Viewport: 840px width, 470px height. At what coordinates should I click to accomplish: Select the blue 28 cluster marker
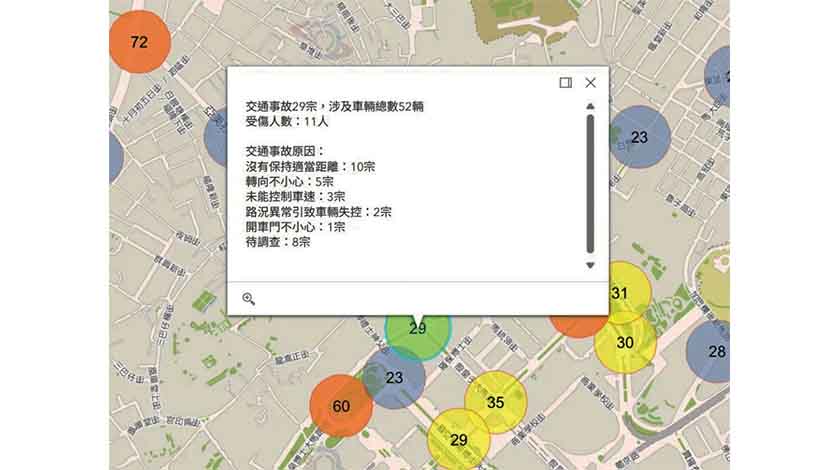(715, 351)
